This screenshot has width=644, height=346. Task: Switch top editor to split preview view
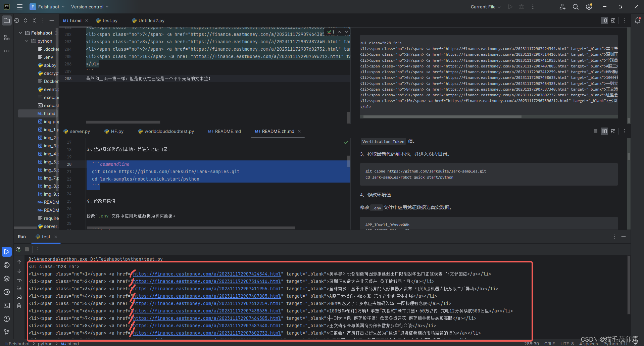604,20
